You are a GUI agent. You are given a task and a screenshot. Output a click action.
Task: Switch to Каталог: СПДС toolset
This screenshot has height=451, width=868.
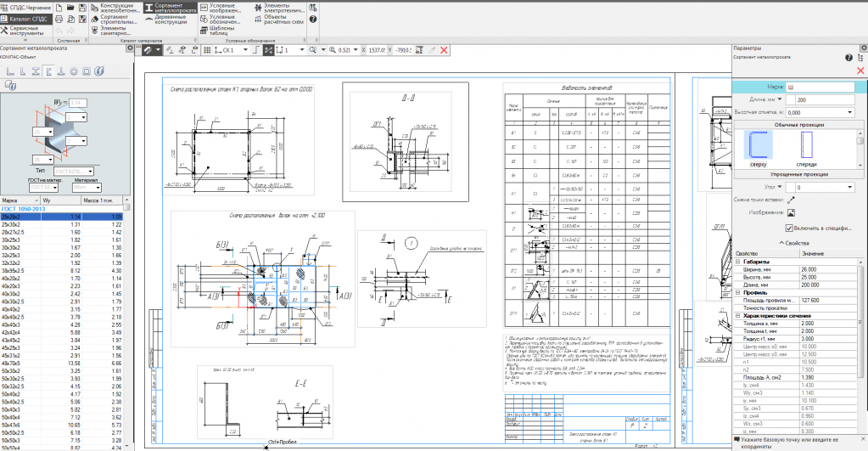coord(26,19)
